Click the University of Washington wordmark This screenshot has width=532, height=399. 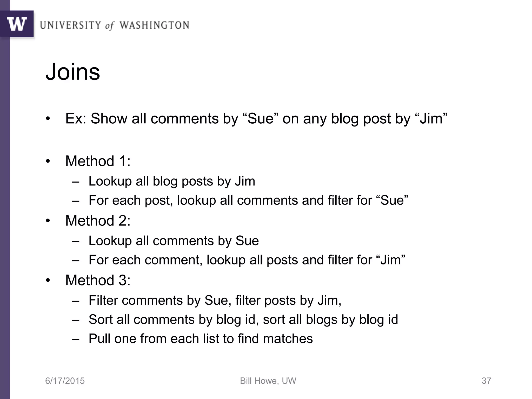[x=115, y=25]
